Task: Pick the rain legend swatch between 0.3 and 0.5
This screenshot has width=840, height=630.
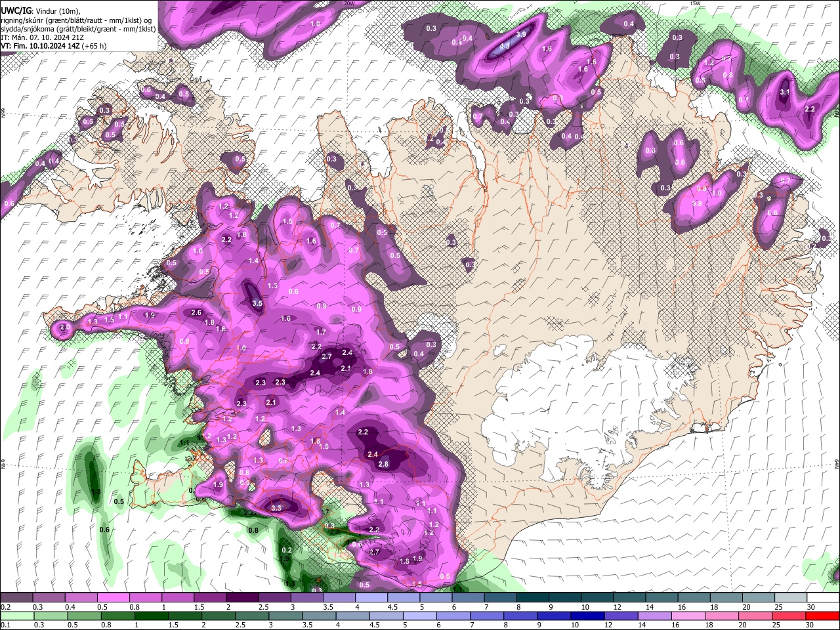Action: (50, 616)
